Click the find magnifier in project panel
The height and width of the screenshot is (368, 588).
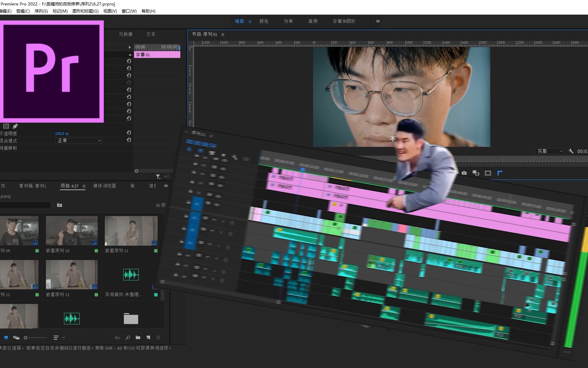[128, 338]
